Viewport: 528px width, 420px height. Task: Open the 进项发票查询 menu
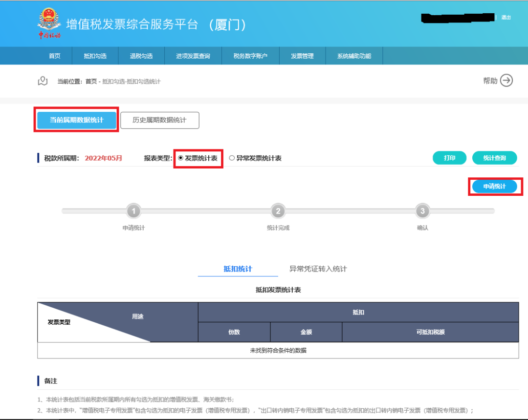pyautogui.click(x=193, y=56)
